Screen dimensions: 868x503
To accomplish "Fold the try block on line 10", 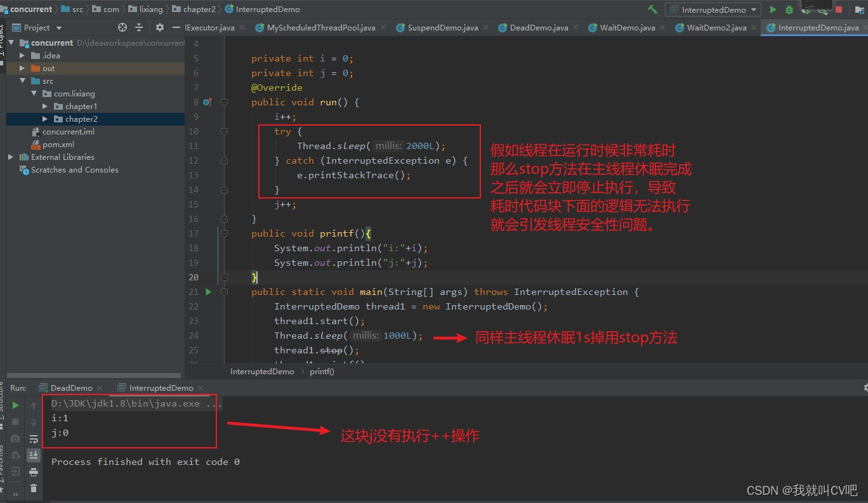I will tap(224, 131).
